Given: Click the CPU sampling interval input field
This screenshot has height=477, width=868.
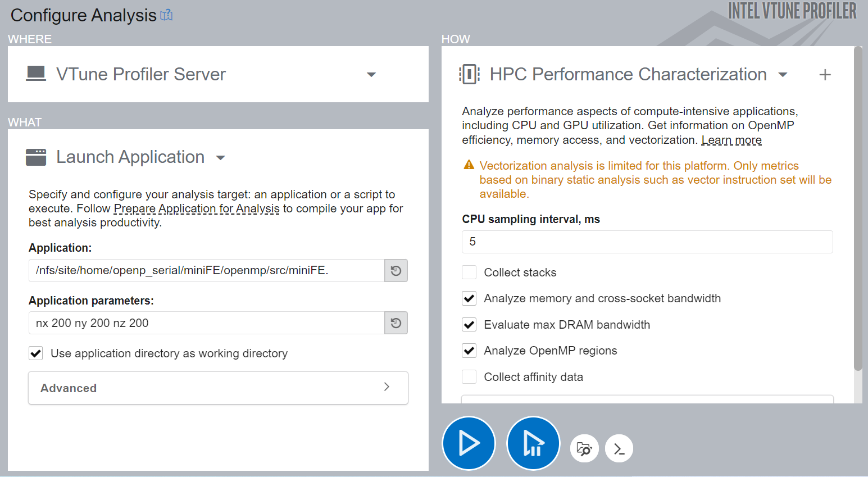Looking at the screenshot, I should [647, 242].
